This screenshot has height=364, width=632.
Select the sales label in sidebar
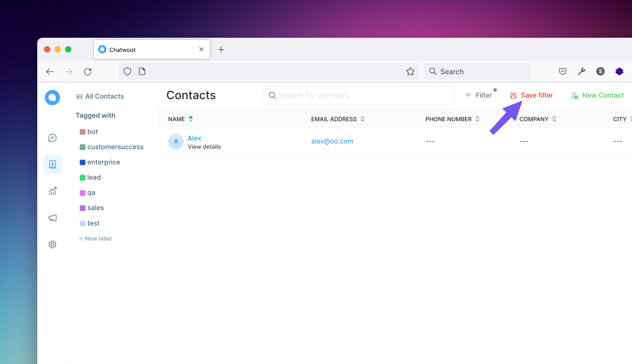(95, 208)
